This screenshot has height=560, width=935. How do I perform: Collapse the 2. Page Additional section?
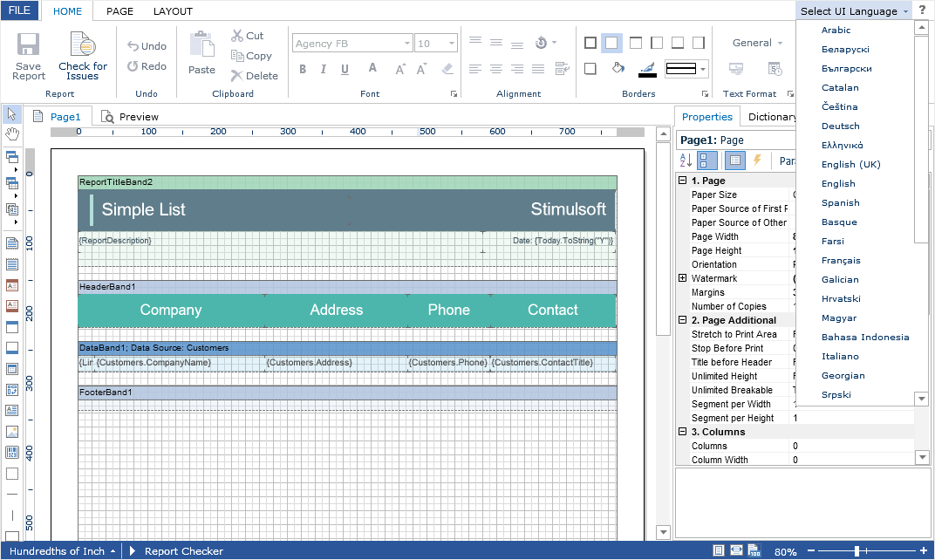pos(682,320)
